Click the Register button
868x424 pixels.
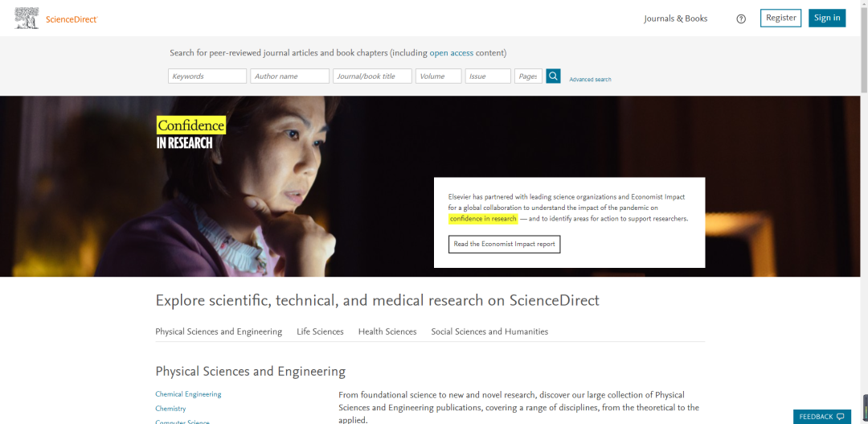[780, 18]
